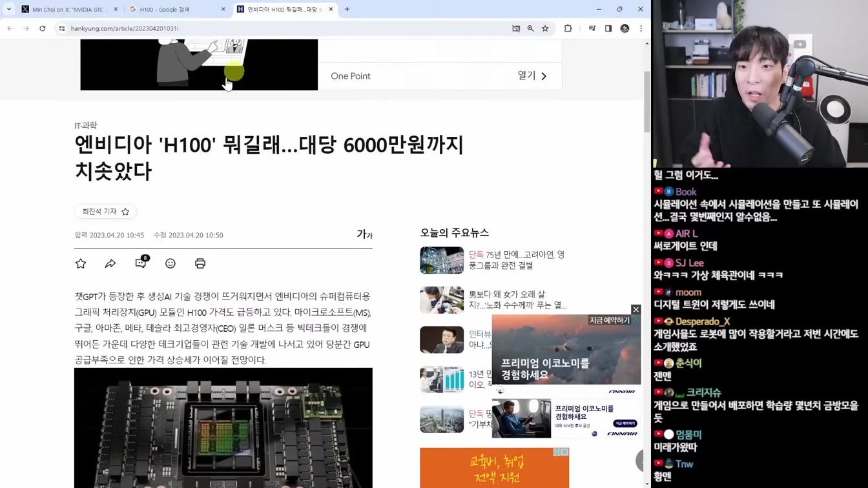This screenshot has height=488, width=868.
Task: Adjust font size with the 가가 button
Action: pos(365,234)
